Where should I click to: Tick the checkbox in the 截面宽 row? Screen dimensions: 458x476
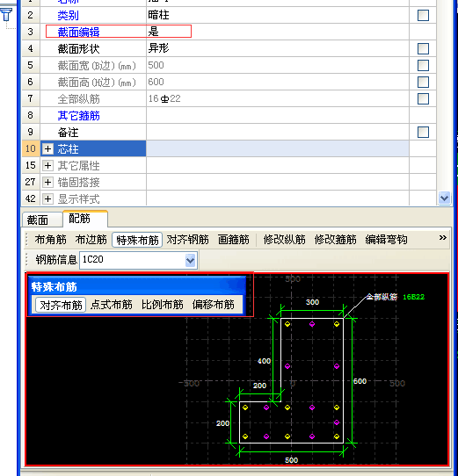pos(423,66)
